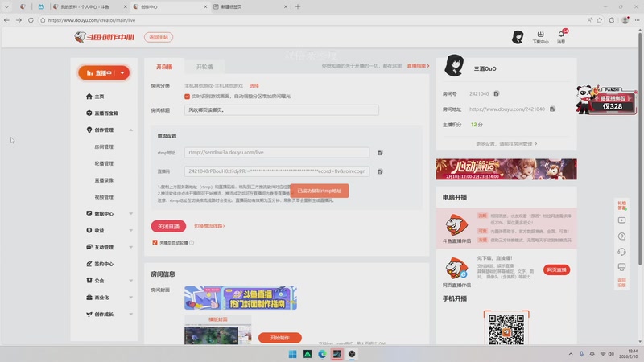Image resolution: width=644 pixels, height=362 pixels.
Task: Copy the room URL address
Action: tap(552, 109)
